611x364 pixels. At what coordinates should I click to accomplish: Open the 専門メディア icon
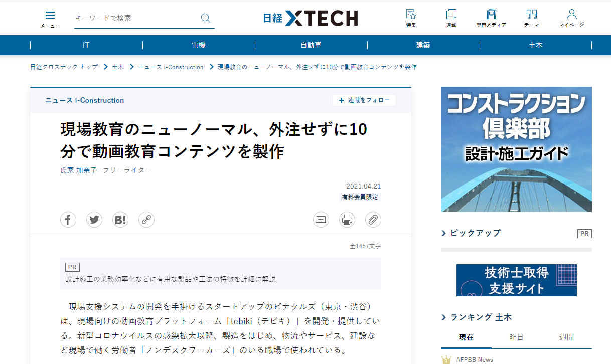pos(491,18)
